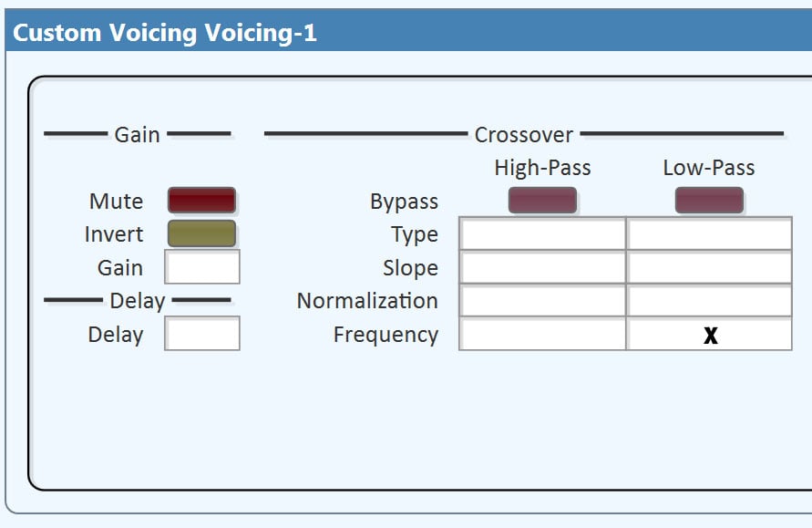This screenshot has height=528, width=812.
Task: Open the High-Pass Slope dropdown
Action: (542, 268)
